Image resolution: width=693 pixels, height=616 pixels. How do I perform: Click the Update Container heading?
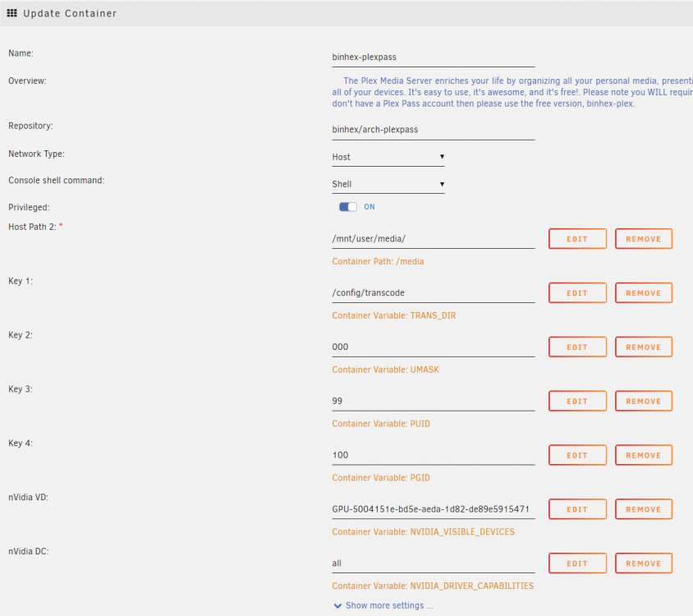70,13
